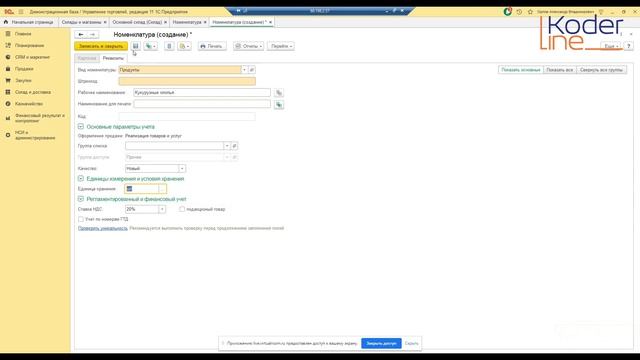Click Скрыть in the screen sharing bar
The width and height of the screenshot is (640, 360).
411,343
